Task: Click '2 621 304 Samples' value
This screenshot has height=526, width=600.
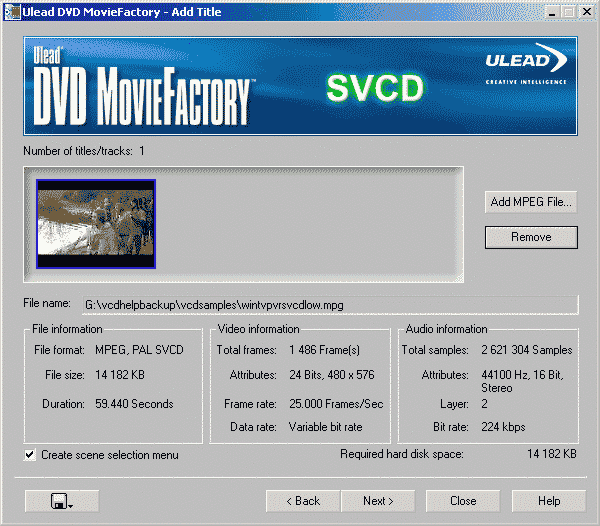Action: pos(527,350)
